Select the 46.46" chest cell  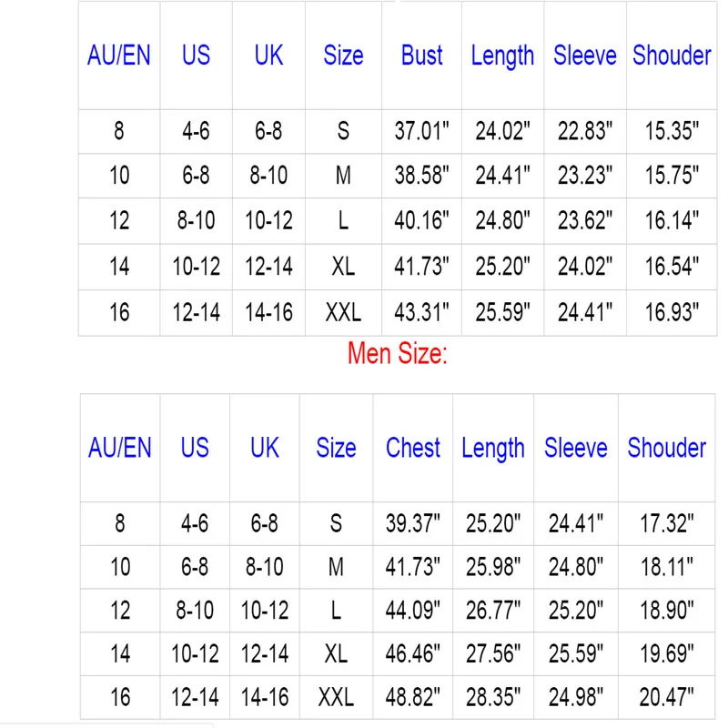(413, 653)
